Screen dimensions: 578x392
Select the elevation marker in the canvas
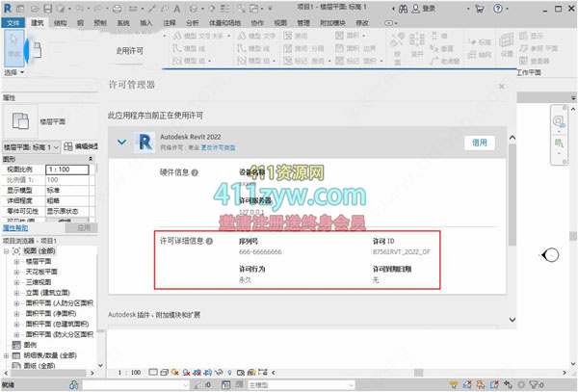(550, 255)
